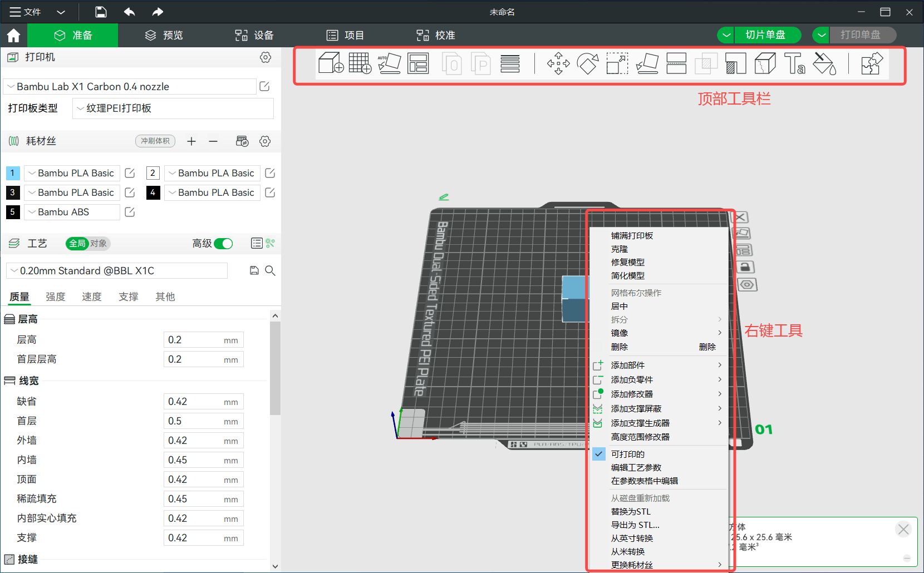Select the Move tool with four arrows
Image resolution: width=924 pixels, height=573 pixels.
tap(558, 63)
